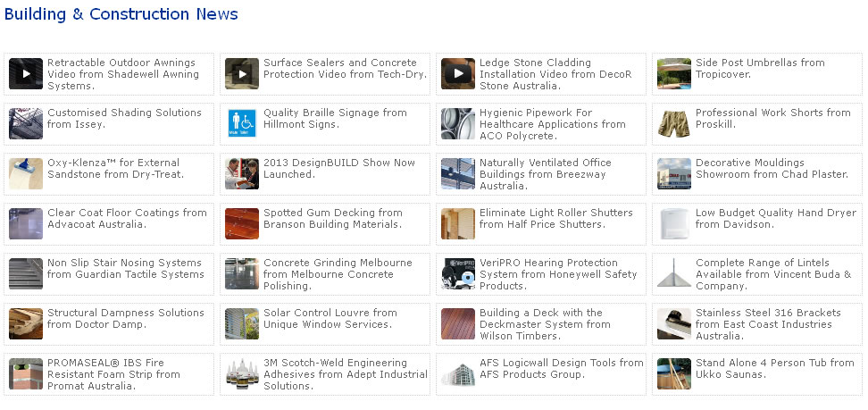This screenshot has height=410, width=868.
Task: Open the AFS Logicwall building image
Action: (458, 374)
